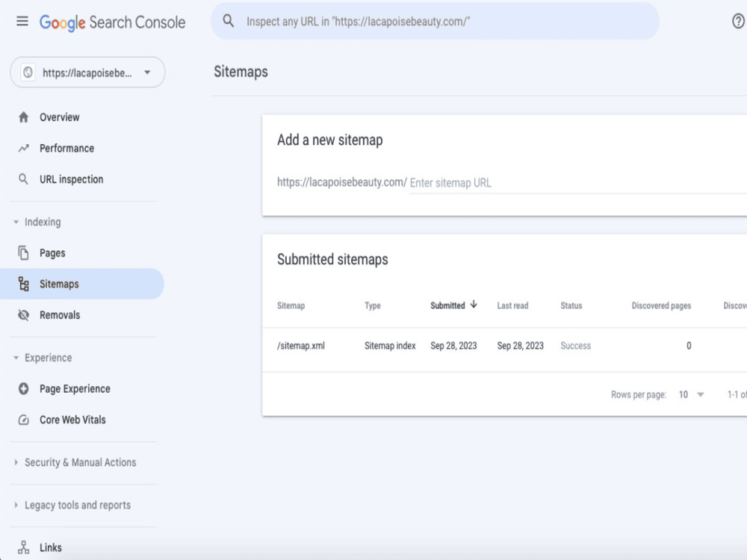747x560 pixels.
Task: Click the Sitemaps tree icon
Action: pyautogui.click(x=23, y=284)
